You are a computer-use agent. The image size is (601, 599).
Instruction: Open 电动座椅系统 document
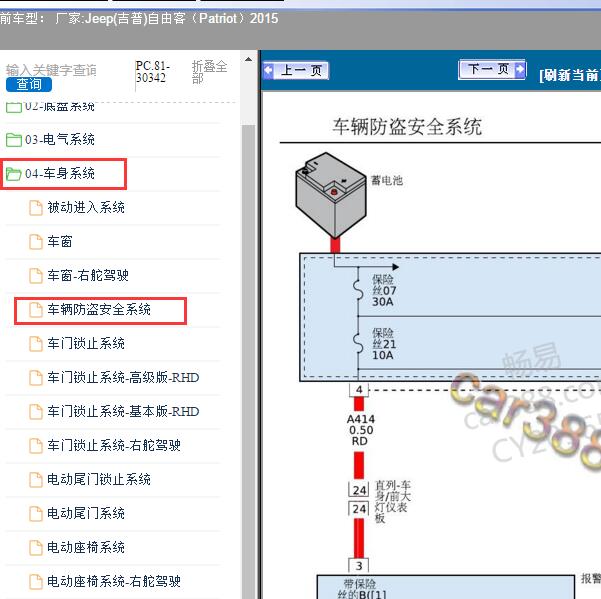(86, 547)
